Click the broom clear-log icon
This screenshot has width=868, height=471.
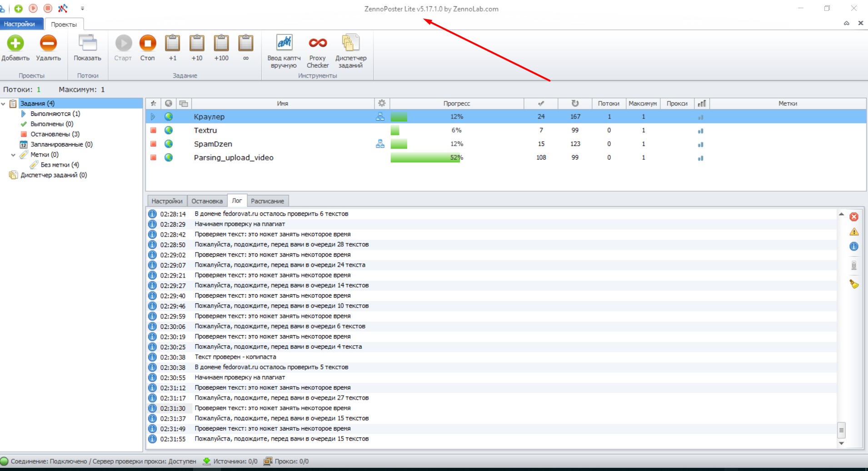pos(854,284)
